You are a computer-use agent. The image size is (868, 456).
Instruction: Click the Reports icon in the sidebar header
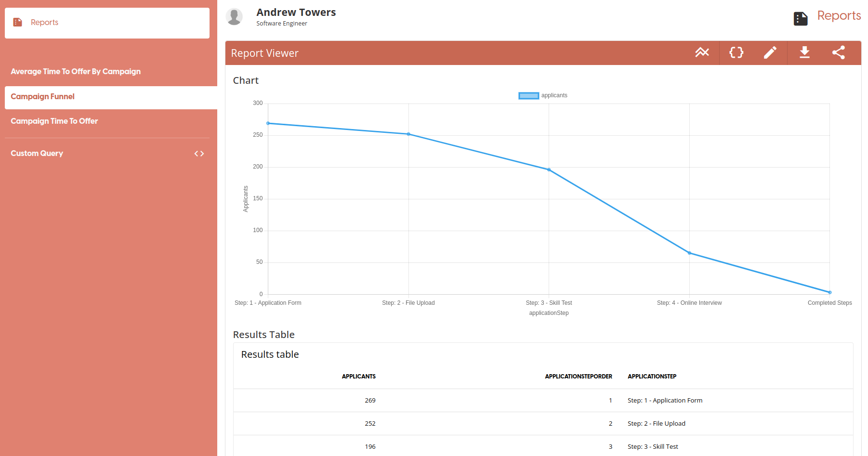(18, 22)
